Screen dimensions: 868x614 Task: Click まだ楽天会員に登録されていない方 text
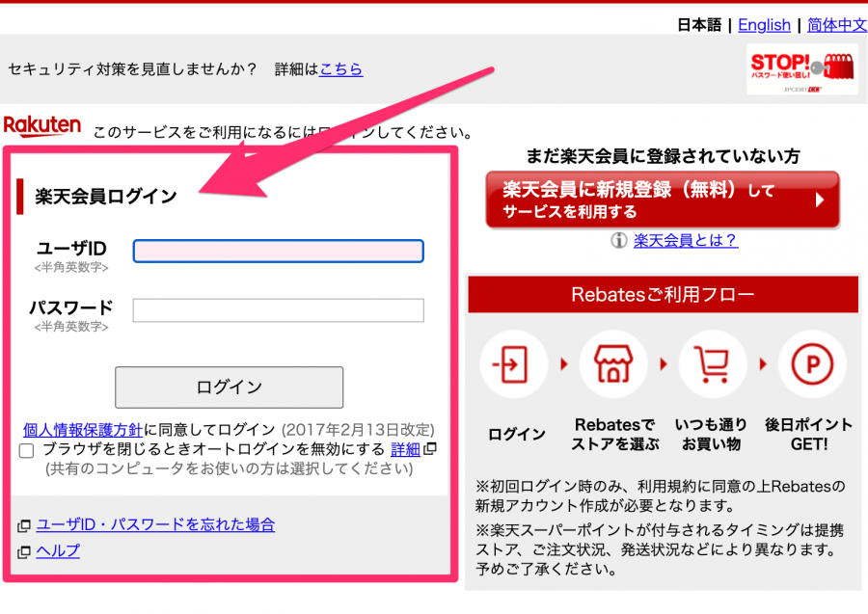coord(663,156)
